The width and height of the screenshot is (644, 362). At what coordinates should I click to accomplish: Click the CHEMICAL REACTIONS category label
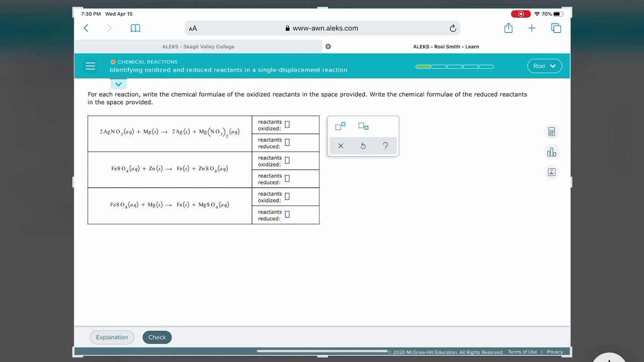(x=147, y=62)
